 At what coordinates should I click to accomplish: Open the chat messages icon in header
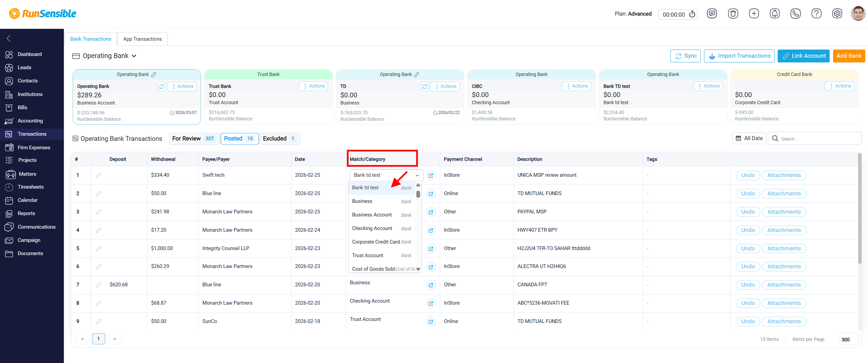click(x=712, y=14)
